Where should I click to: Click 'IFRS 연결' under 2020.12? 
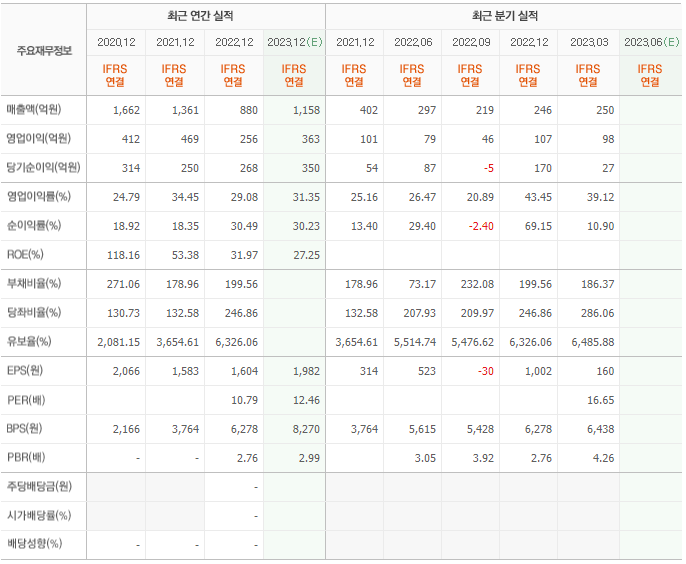tap(115, 75)
